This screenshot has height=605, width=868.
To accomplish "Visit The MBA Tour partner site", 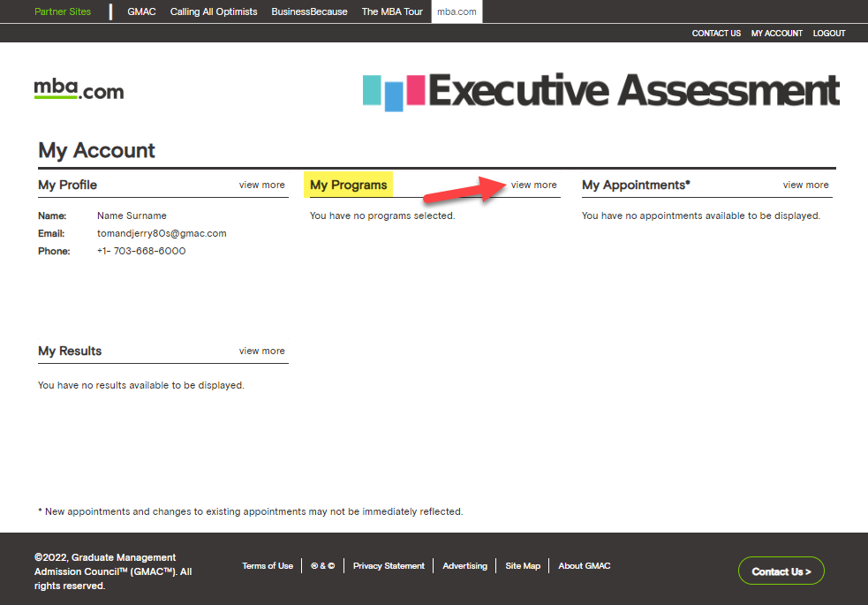I will pyautogui.click(x=392, y=11).
